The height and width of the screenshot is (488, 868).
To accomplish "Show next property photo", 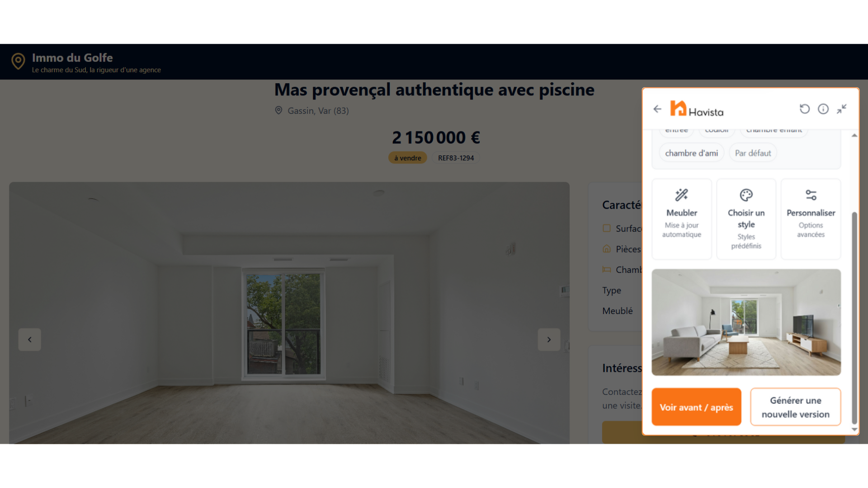I will tap(549, 339).
